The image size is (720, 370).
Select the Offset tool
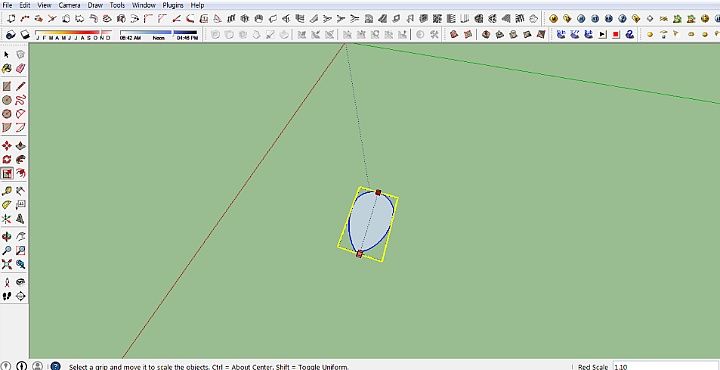[20, 174]
